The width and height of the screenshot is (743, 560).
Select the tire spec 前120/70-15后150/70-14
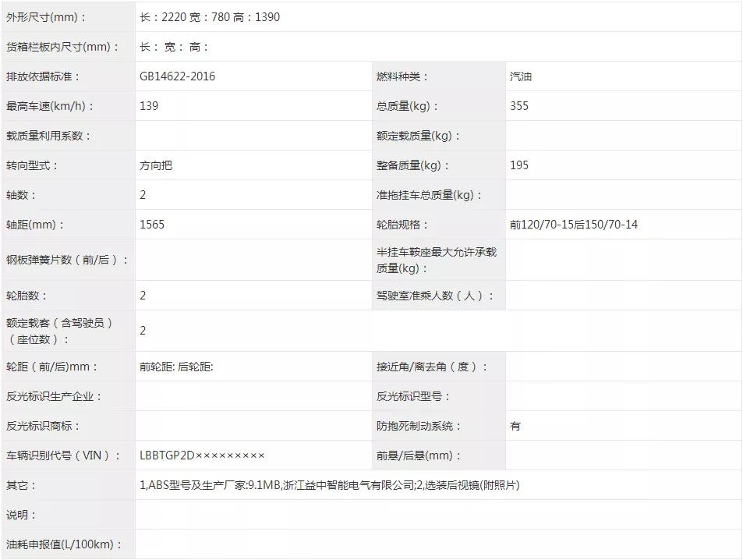click(573, 225)
